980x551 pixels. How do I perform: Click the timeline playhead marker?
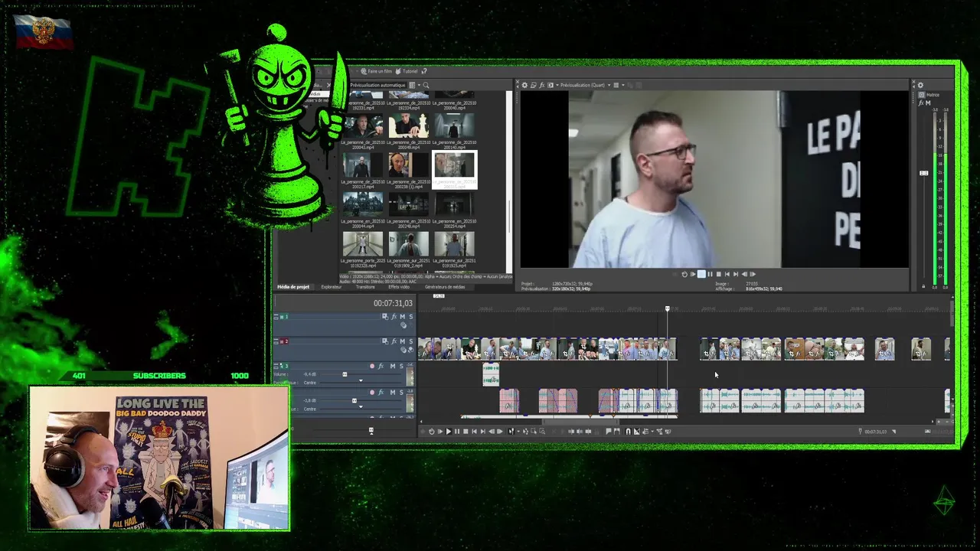coord(667,308)
